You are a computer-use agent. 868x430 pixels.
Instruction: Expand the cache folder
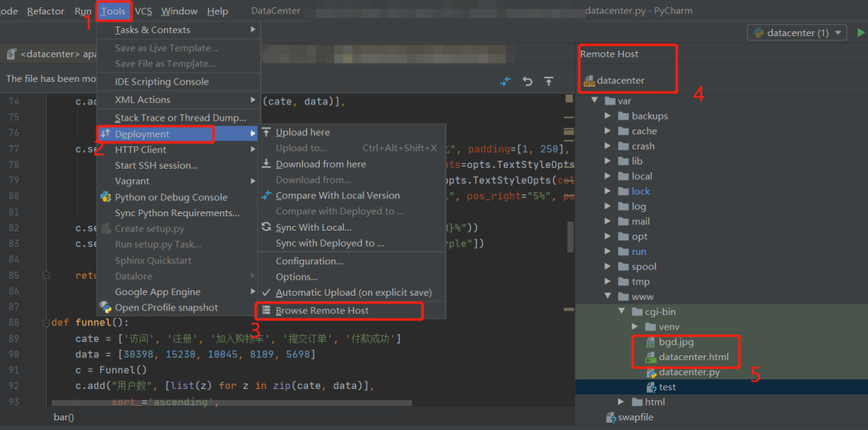(x=608, y=131)
